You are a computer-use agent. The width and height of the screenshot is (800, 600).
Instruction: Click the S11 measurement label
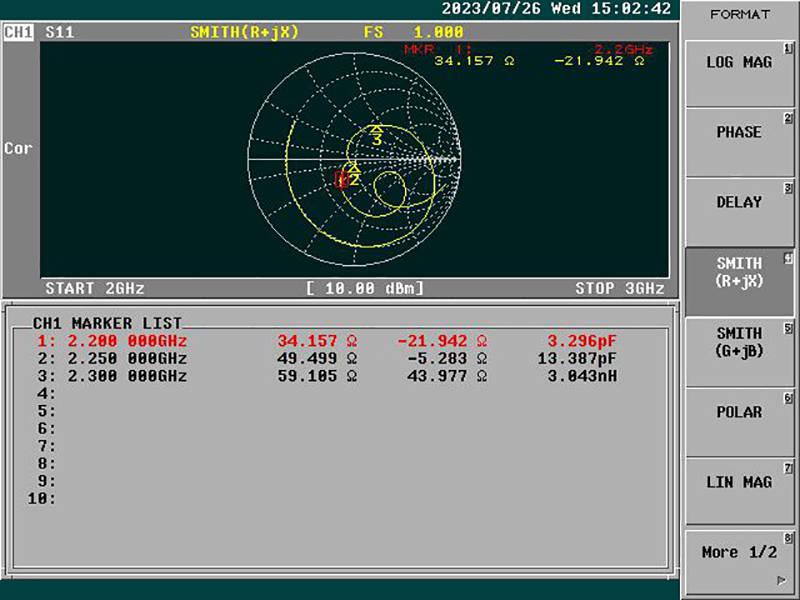click(60, 32)
